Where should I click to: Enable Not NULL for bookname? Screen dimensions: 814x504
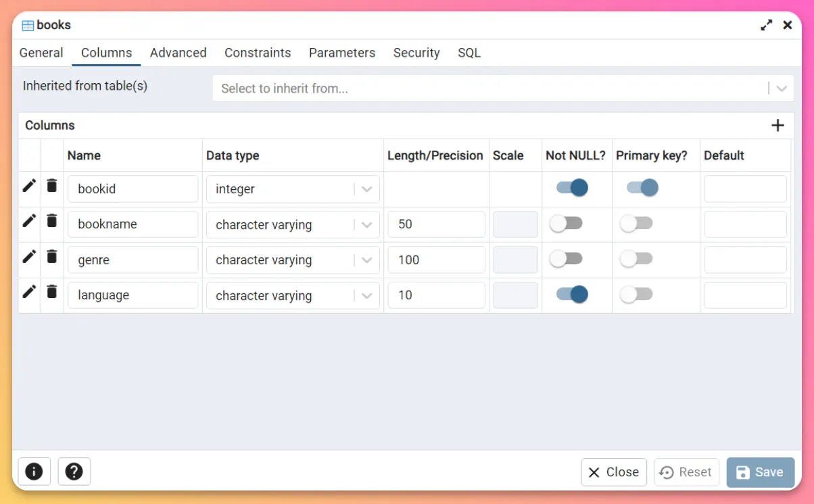[566, 224]
